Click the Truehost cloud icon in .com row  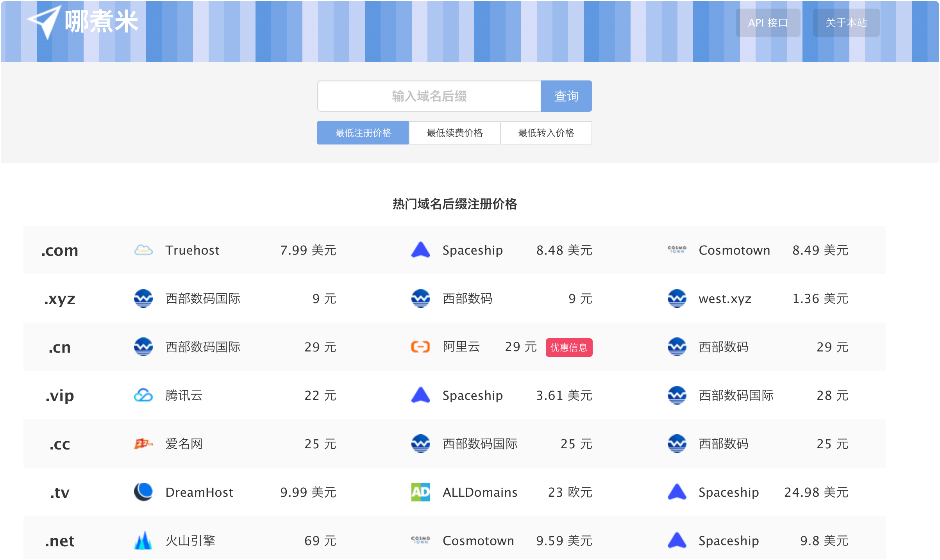coord(143,250)
